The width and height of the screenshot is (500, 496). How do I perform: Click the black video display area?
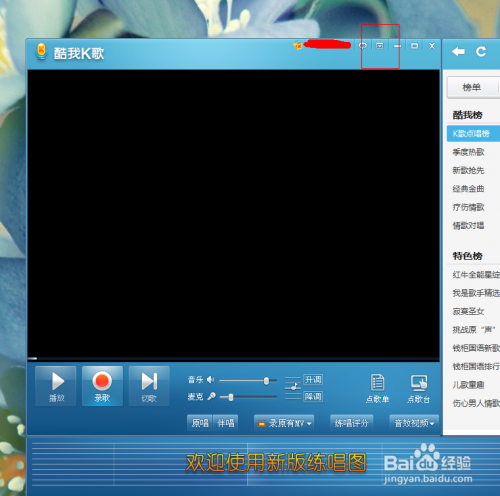pyautogui.click(x=233, y=213)
